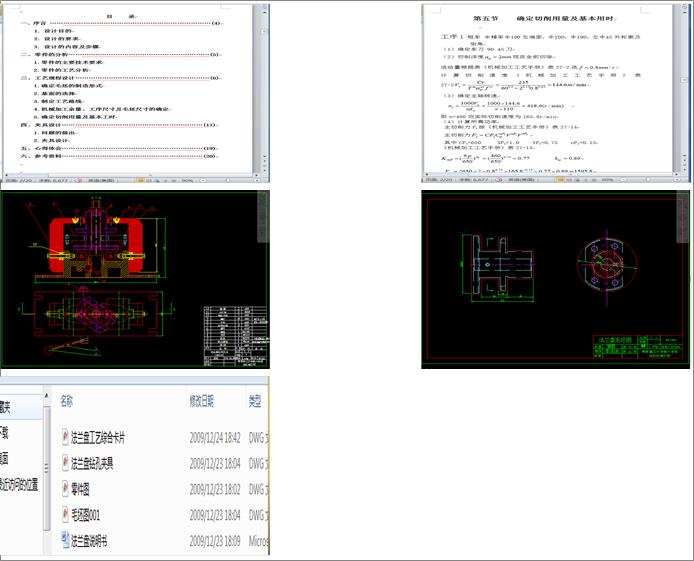Click the right Word window zoom slider

point(648,180)
